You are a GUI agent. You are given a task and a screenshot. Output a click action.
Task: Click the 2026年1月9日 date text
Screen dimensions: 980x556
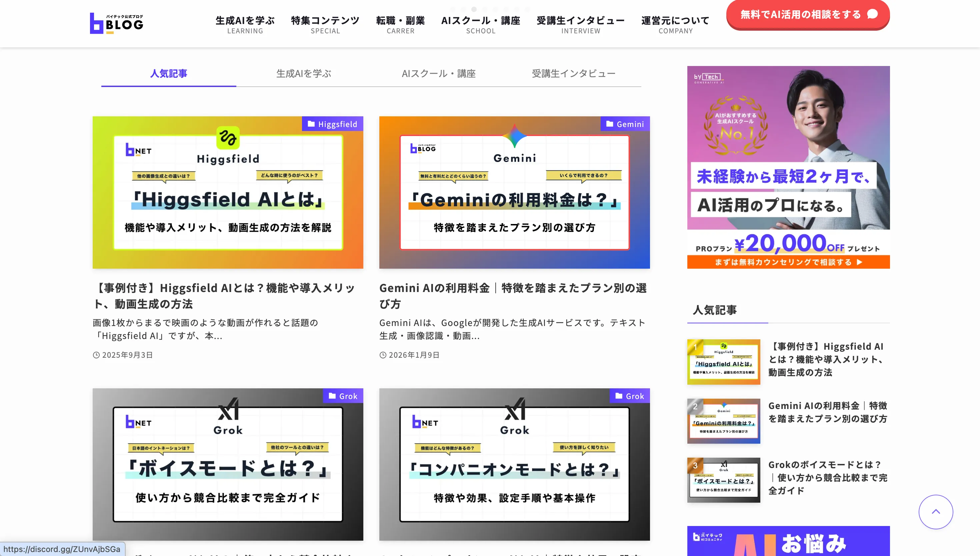tap(414, 355)
